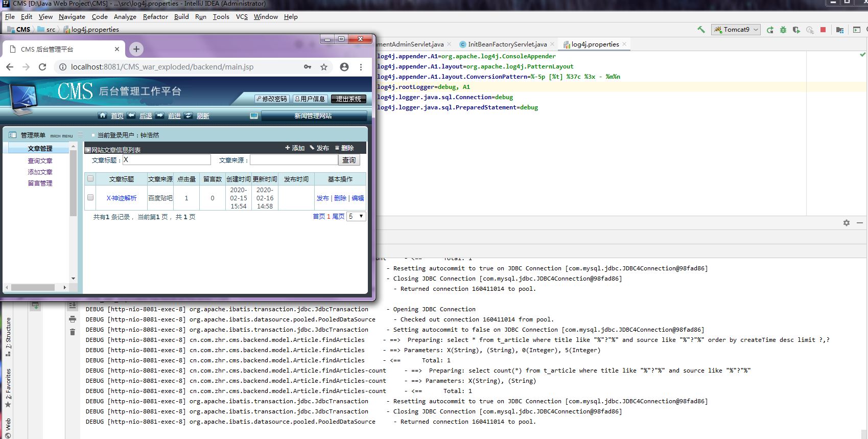Click the browser address bar URL
This screenshot has width=868, height=439.
coord(162,67)
